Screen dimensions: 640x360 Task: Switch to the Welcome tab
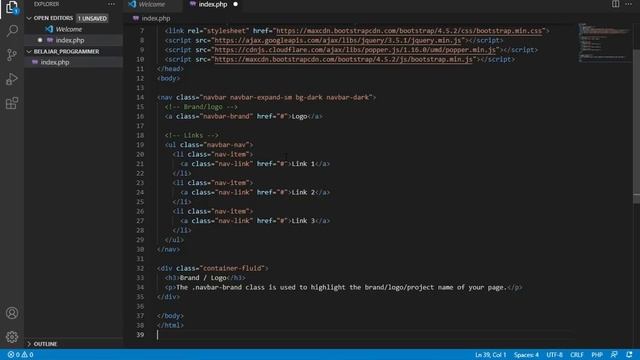coord(152,4)
